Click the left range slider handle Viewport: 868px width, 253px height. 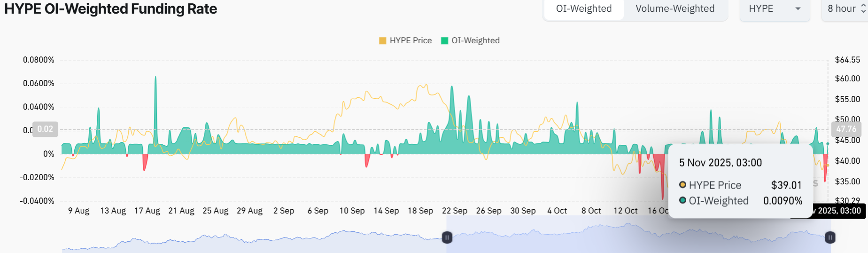click(x=447, y=237)
